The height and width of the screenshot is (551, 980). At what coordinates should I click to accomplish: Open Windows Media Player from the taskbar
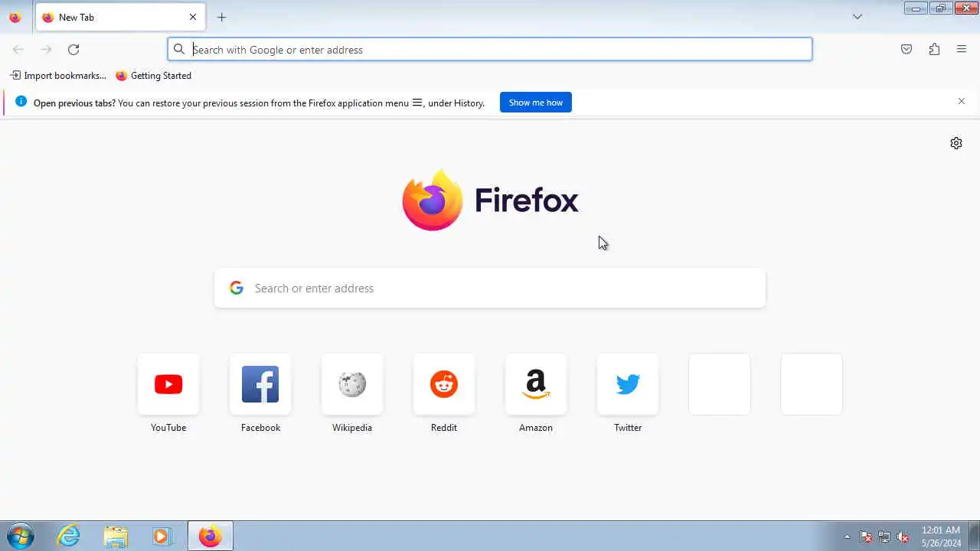pos(162,536)
